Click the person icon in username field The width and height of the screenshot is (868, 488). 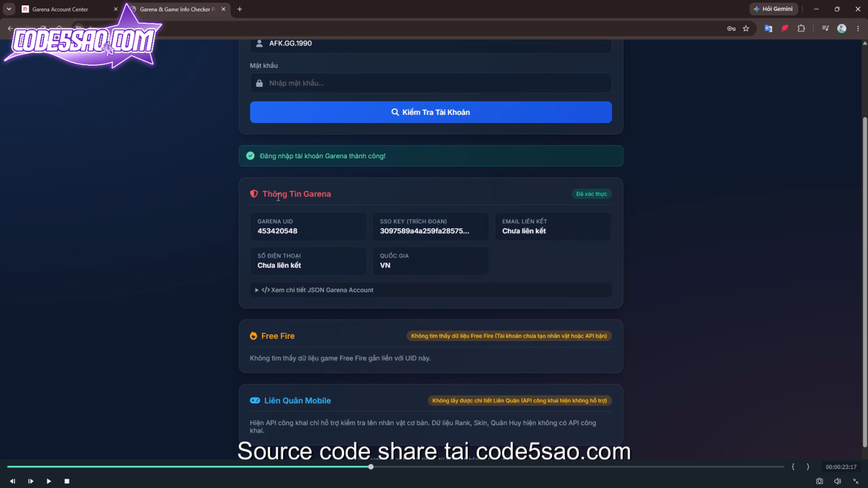point(259,43)
